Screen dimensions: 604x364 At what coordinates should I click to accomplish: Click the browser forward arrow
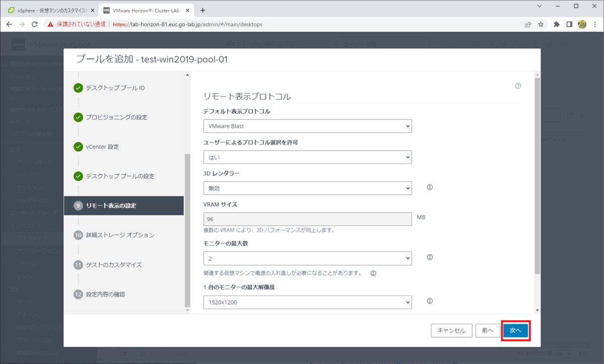[x=22, y=24]
